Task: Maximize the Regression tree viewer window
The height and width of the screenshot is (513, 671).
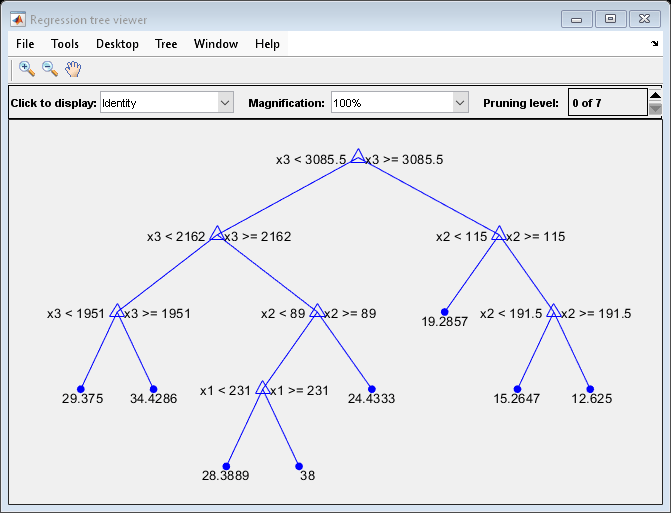Action: tap(610, 19)
